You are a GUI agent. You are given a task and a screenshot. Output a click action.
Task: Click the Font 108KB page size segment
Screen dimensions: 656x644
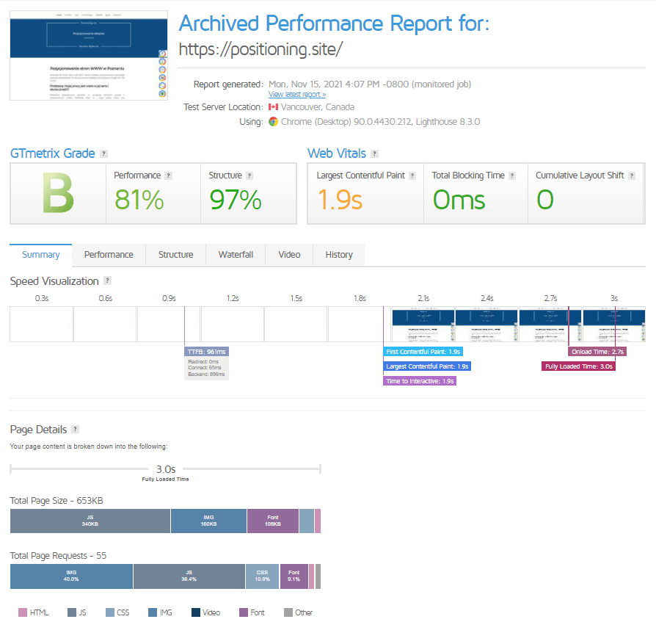(x=272, y=521)
